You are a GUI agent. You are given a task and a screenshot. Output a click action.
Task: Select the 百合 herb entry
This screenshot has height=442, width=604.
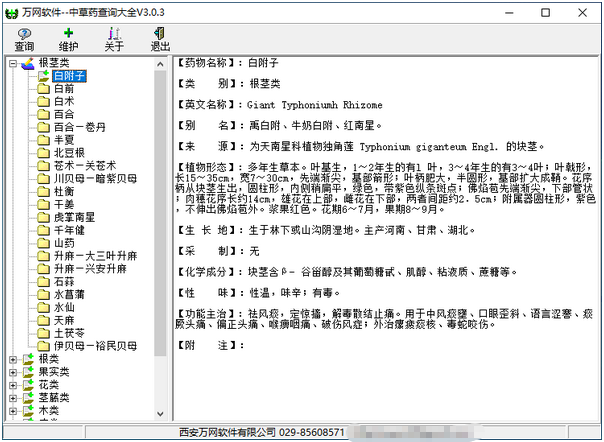click(x=64, y=114)
